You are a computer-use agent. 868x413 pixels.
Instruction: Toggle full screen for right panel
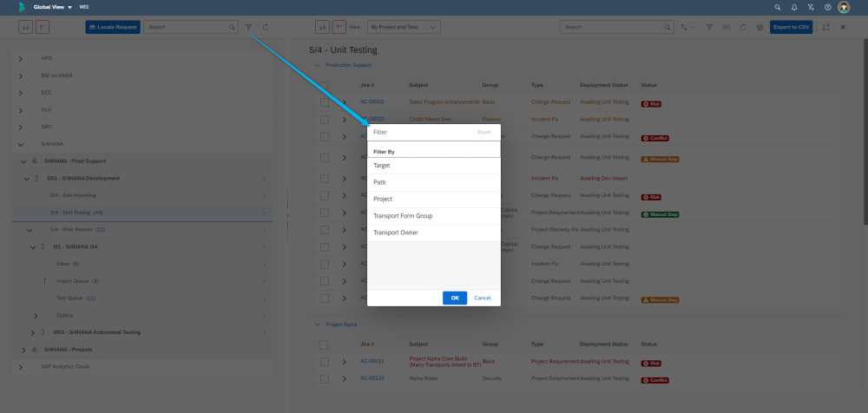(x=826, y=27)
